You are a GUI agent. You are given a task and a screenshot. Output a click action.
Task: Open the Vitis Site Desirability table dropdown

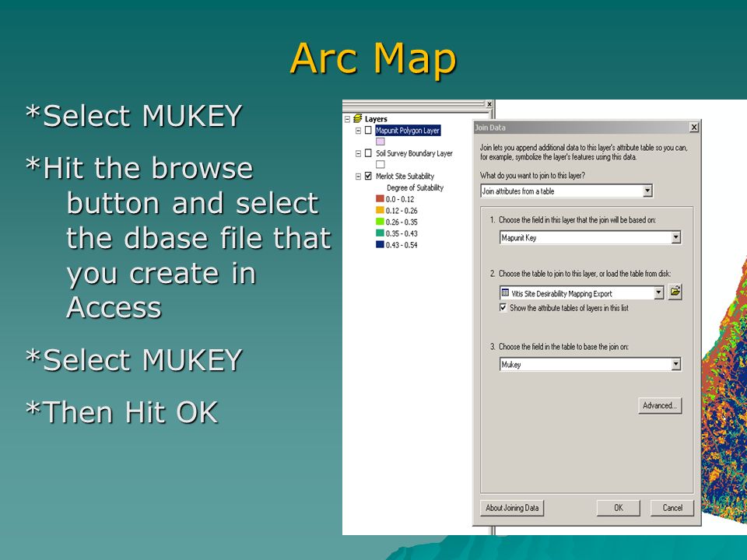(x=658, y=292)
